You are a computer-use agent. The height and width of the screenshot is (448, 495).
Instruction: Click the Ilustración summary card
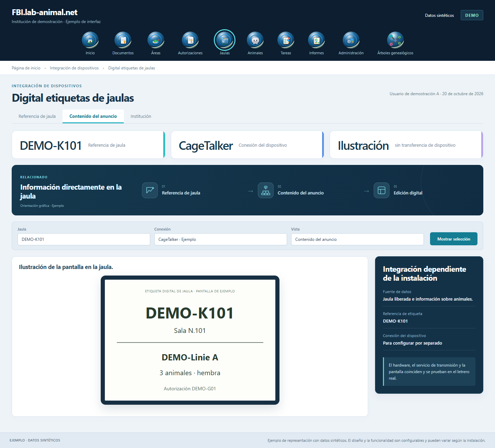(x=406, y=145)
